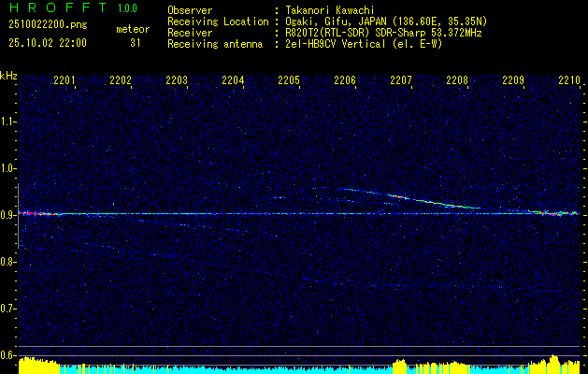Click the 2204 time marker

click(233, 80)
